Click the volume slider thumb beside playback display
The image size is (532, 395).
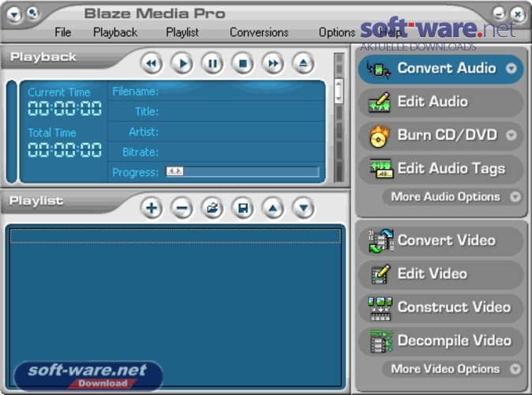[x=339, y=91]
